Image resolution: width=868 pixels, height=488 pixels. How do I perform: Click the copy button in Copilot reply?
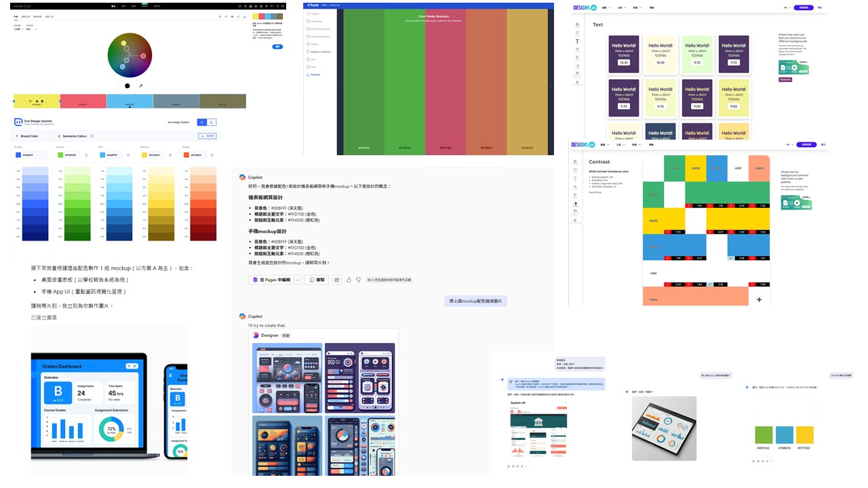(x=316, y=280)
